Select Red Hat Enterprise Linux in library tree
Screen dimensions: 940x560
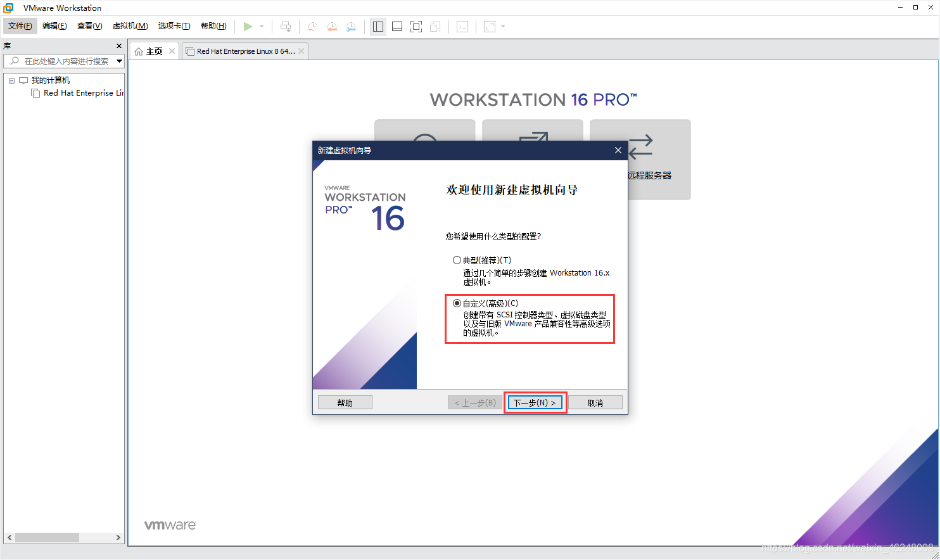pyautogui.click(x=83, y=93)
